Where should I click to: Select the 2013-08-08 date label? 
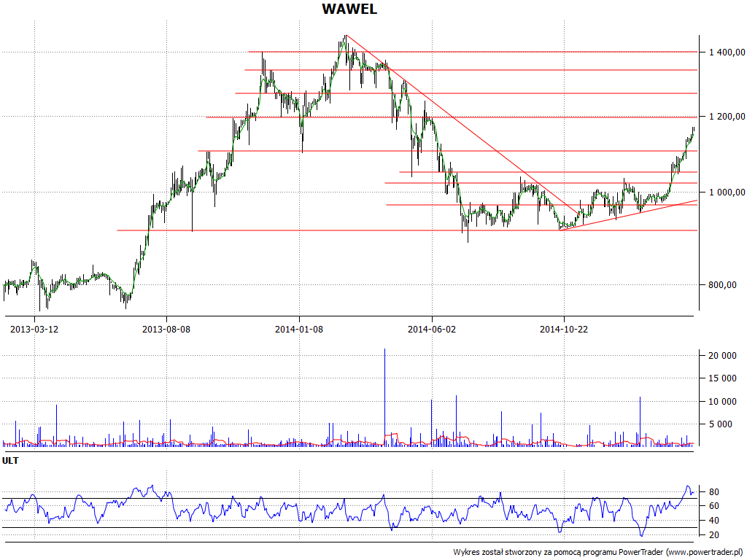point(166,329)
